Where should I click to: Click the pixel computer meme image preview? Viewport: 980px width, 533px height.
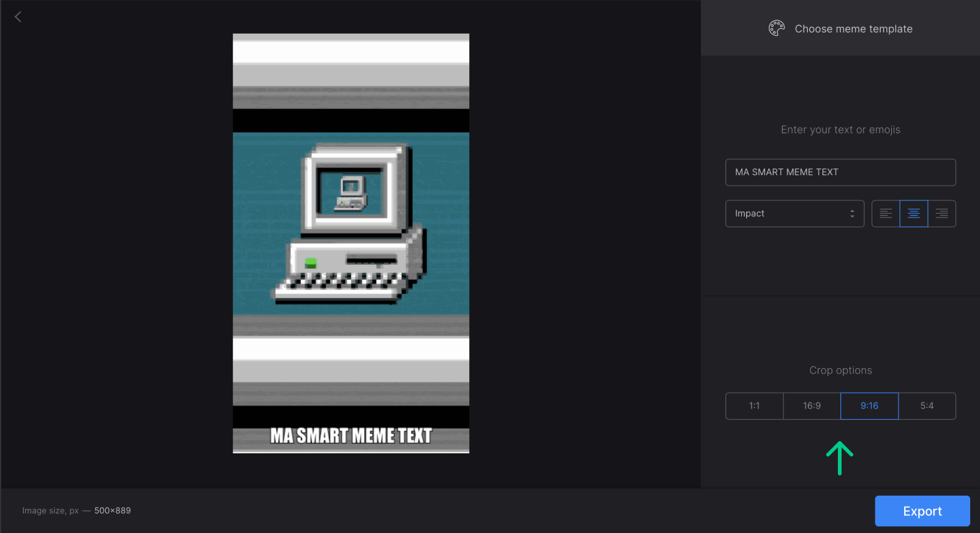pyautogui.click(x=351, y=243)
